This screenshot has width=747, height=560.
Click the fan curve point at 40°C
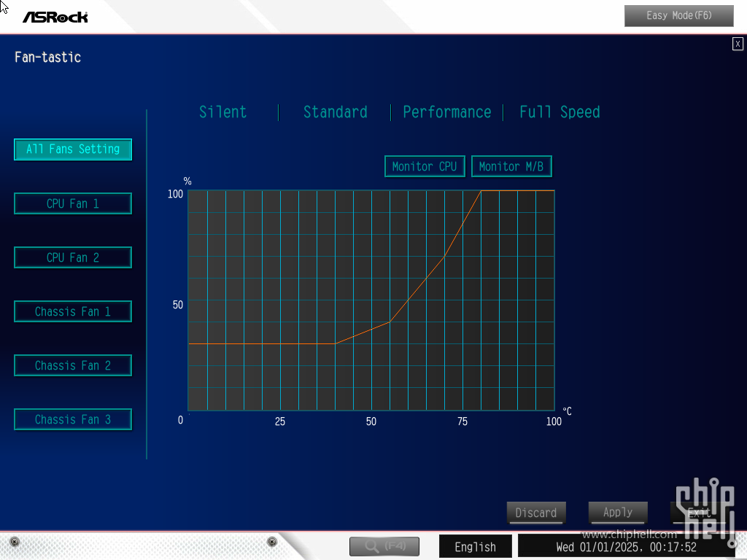335,343
